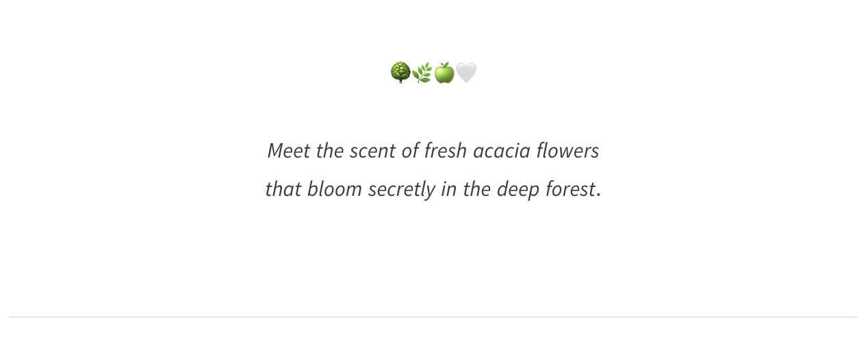Click the word "Meet" in the italic text
Screen dimensions: 868x337
(289, 151)
